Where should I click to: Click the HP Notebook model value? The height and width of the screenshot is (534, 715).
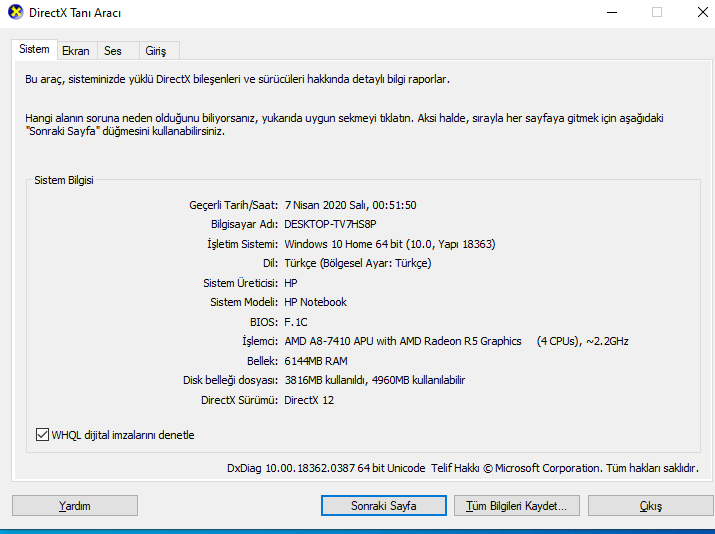[316, 302]
